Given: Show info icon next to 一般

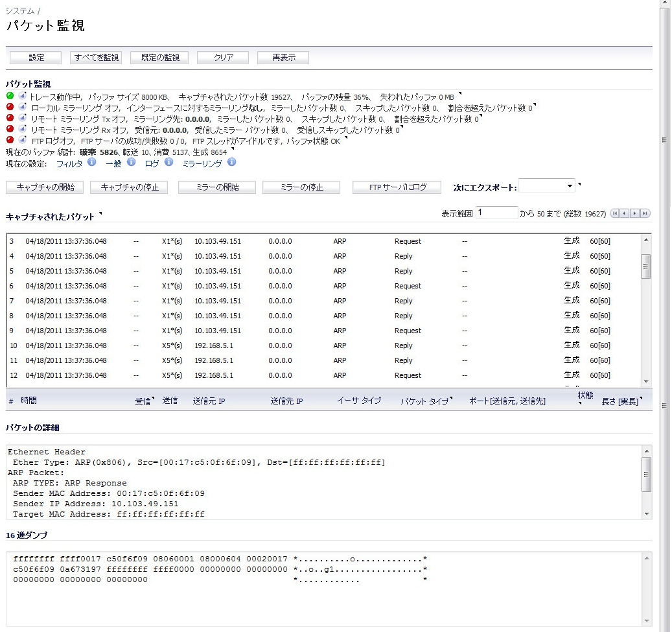Looking at the screenshot, I should pos(131,162).
